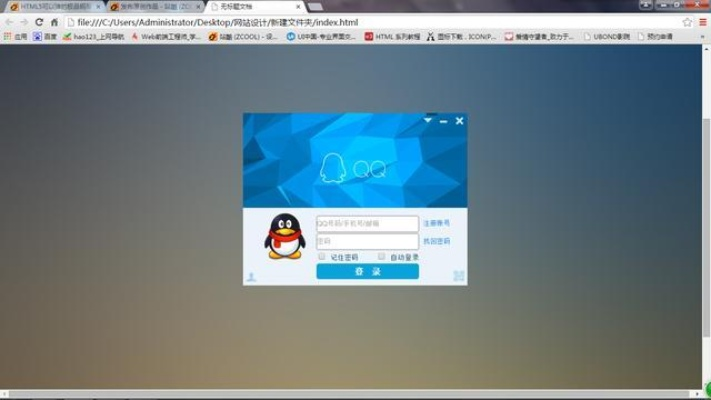Toggle the 自动登录 checkbox
Viewport: 711px width, 400px height.
click(x=382, y=257)
